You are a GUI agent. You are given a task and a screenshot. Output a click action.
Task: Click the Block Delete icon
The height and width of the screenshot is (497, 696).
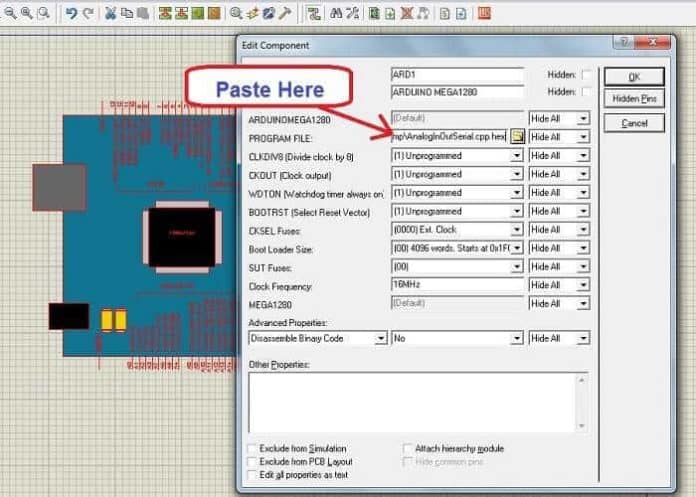click(214, 13)
